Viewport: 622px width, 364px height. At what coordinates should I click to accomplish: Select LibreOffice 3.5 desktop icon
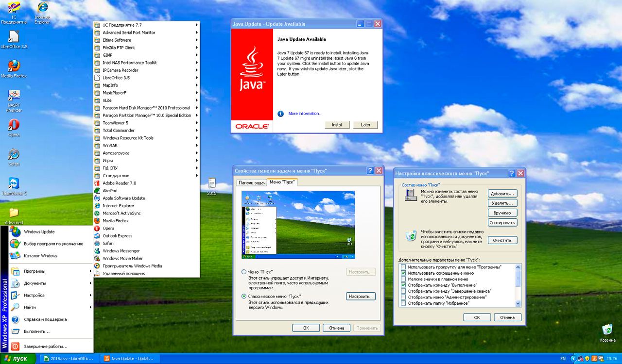click(14, 37)
